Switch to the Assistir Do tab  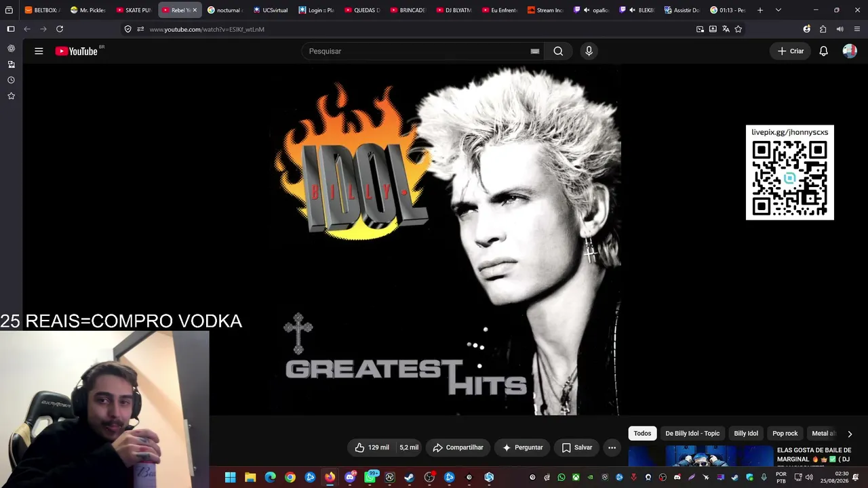682,10
